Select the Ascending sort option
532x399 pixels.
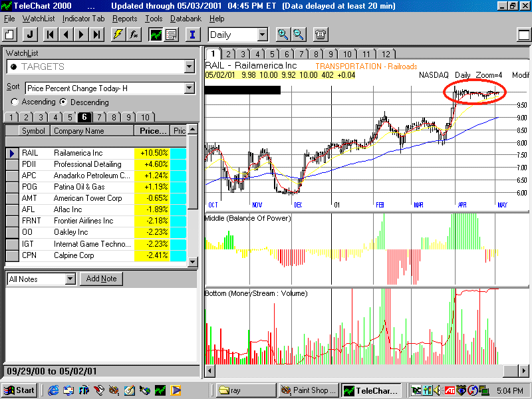[x=15, y=102]
